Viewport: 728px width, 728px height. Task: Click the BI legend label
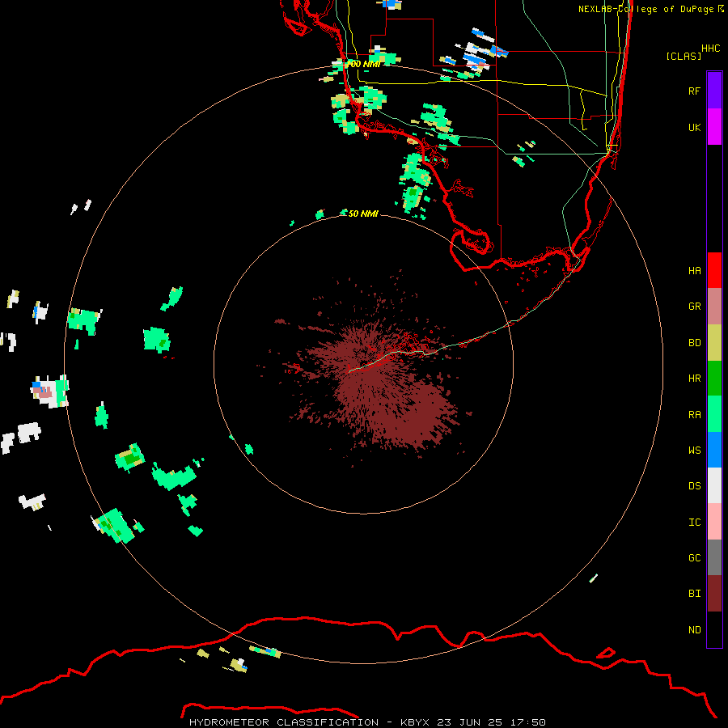tap(694, 594)
